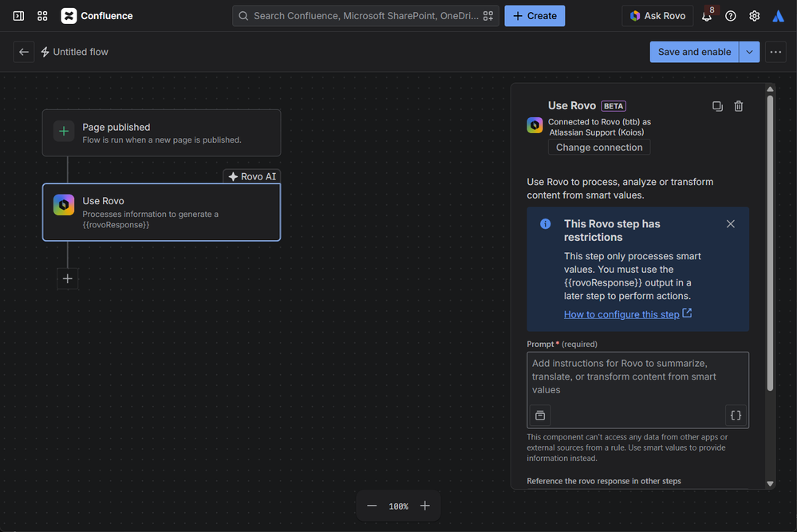Zoom out the canvas with minus
This screenshot has height=532, width=797.
pos(372,506)
